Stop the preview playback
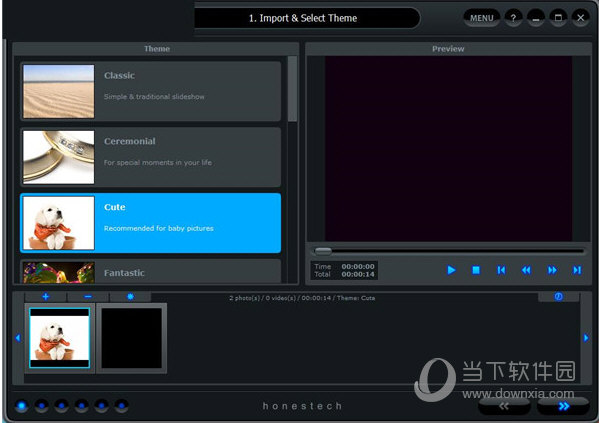 [476, 270]
